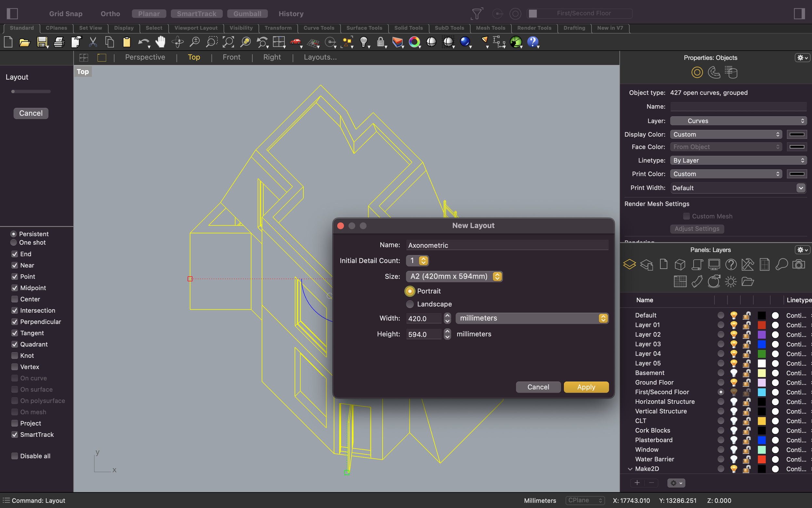Enable the Portrait orientation option
Screen dimensions: 812x508
(410, 290)
